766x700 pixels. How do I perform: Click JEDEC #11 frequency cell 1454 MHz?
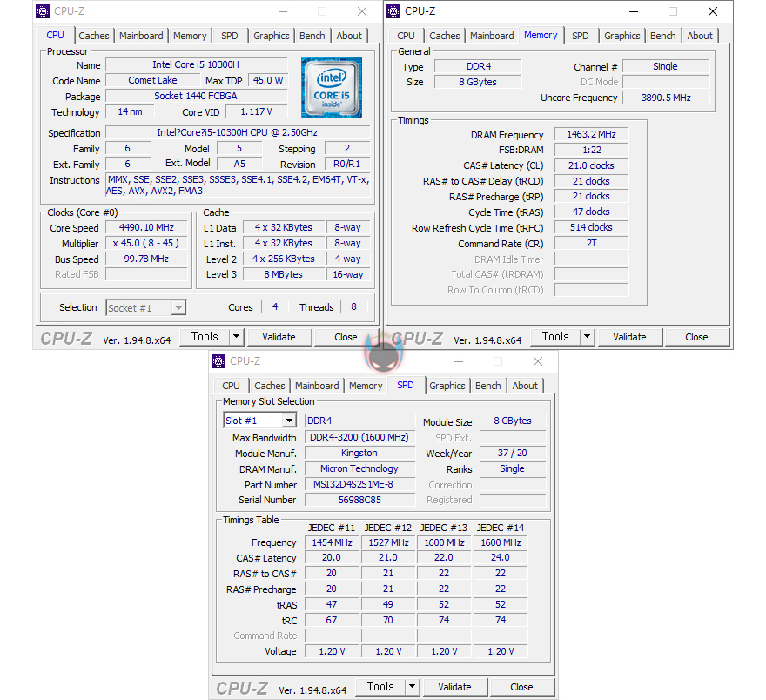332,542
